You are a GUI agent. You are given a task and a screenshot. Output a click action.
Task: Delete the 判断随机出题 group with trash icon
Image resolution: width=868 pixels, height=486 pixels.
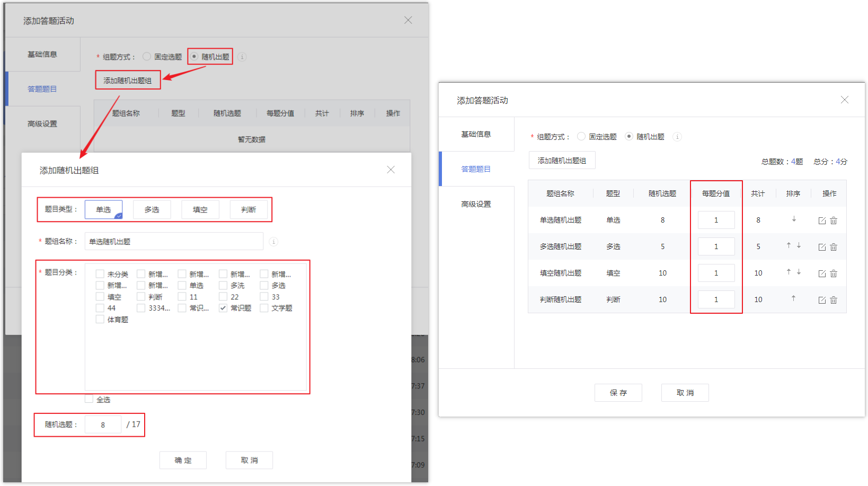(x=834, y=300)
